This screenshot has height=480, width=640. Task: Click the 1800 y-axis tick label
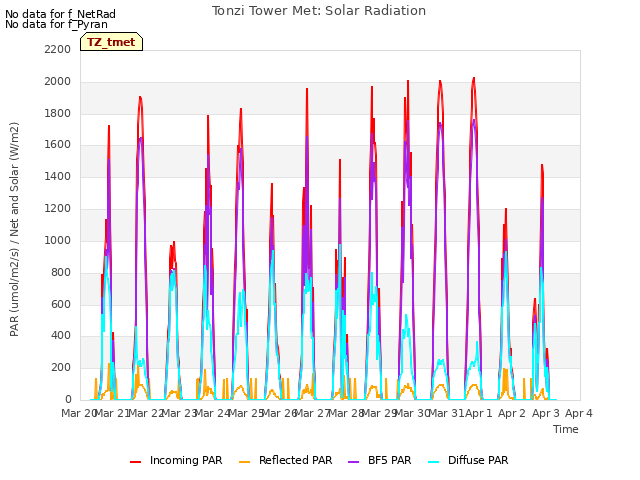coord(58,113)
